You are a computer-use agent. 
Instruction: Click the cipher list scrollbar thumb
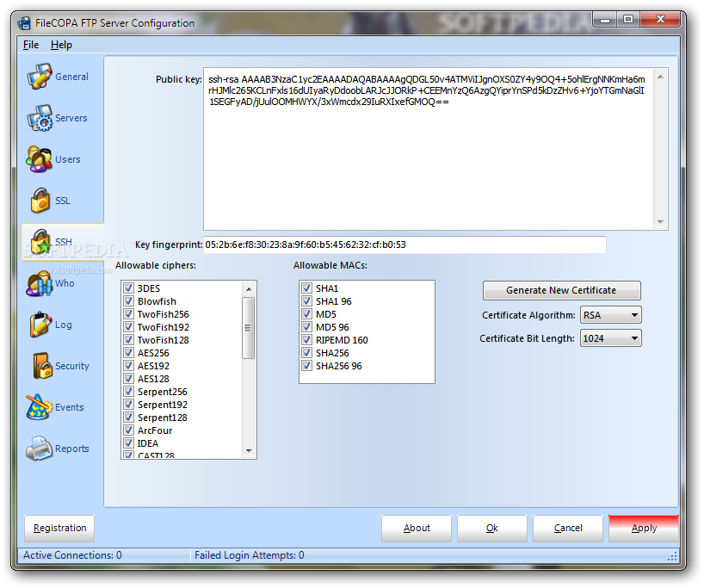[248, 328]
